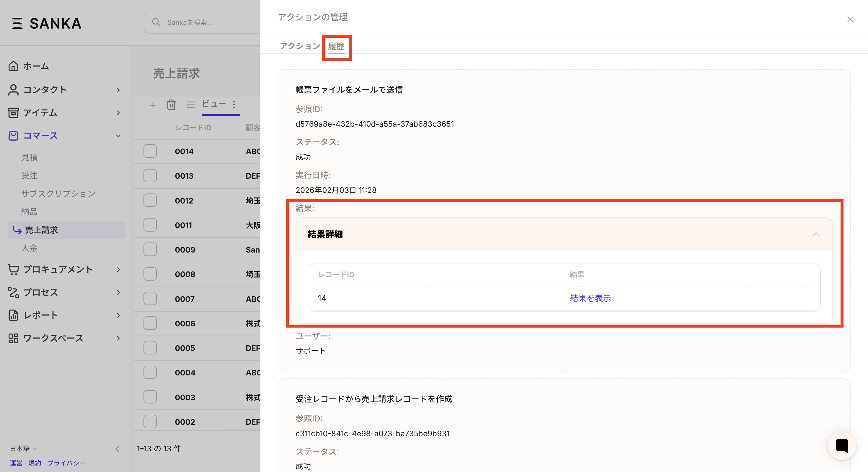Viewport: 868px width, 472px height.
Task: Open the Home icon in sidebar
Action: click(14, 66)
